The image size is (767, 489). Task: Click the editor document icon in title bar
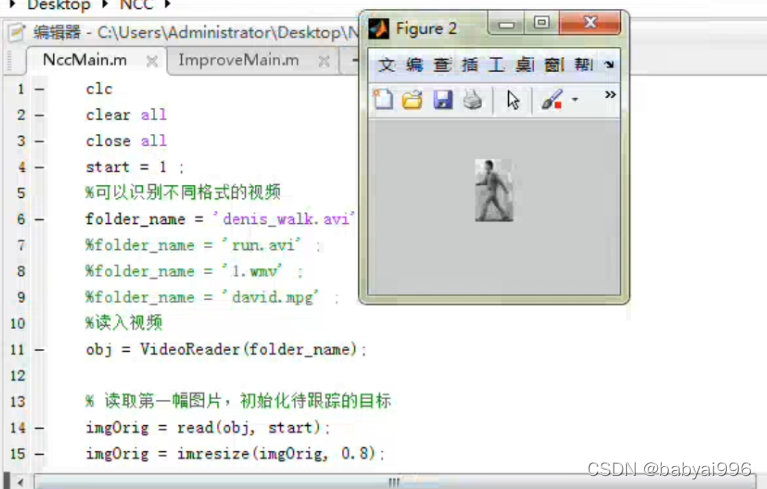pos(17,33)
